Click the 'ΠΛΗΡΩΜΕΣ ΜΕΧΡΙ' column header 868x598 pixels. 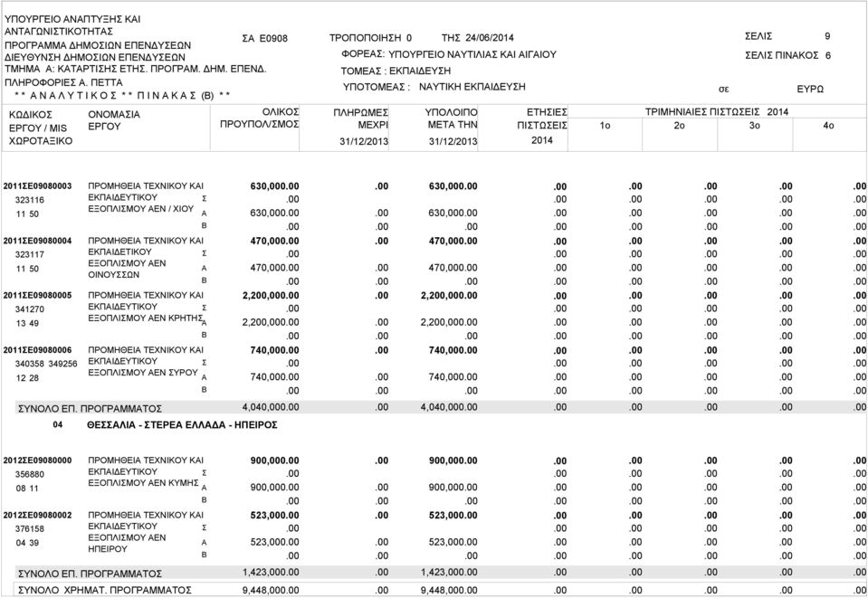[x=361, y=119]
